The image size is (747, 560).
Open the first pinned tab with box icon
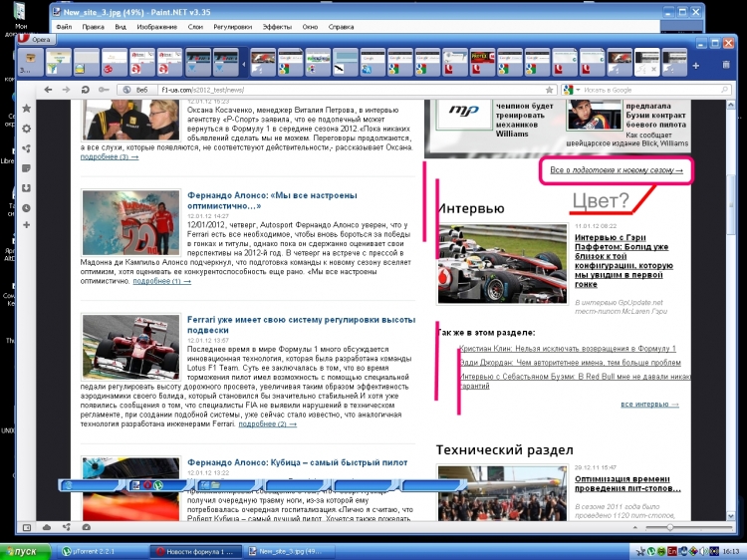point(31,62)
